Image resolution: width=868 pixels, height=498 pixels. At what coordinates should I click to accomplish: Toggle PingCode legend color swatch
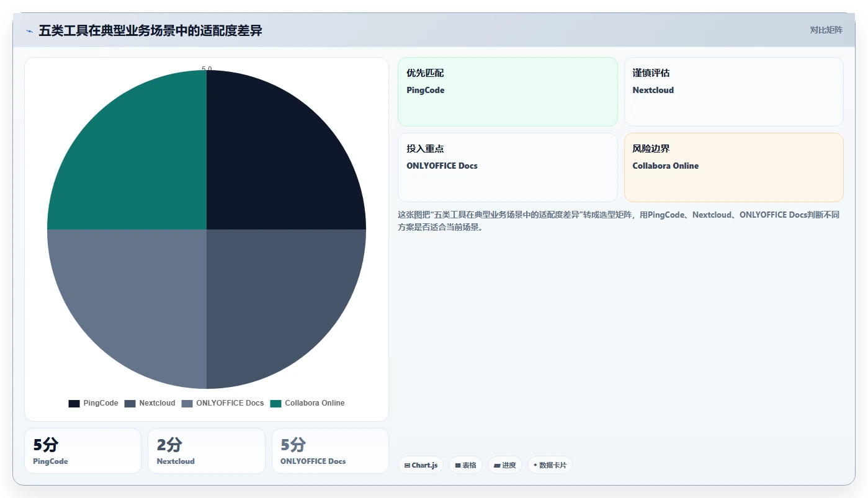[74, 404]
